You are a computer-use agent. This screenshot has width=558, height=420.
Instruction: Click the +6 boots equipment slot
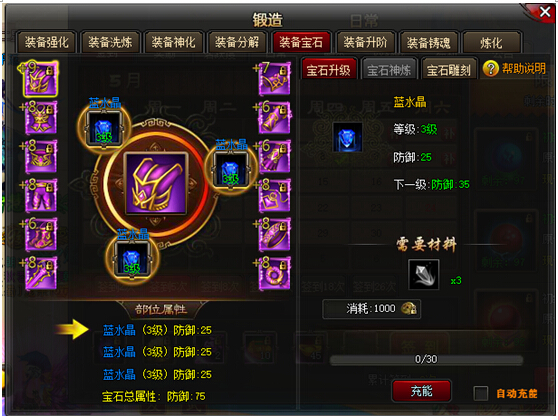point(41,235)
